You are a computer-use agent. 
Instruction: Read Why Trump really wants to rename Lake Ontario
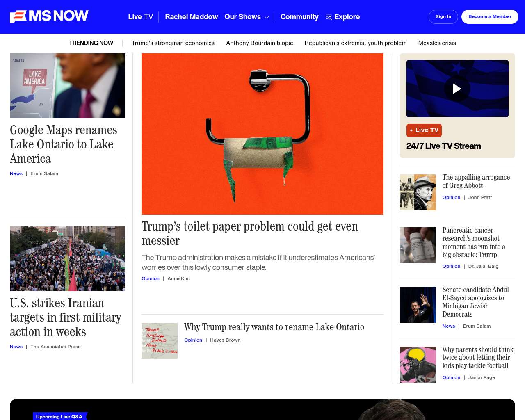coord(274,327)
